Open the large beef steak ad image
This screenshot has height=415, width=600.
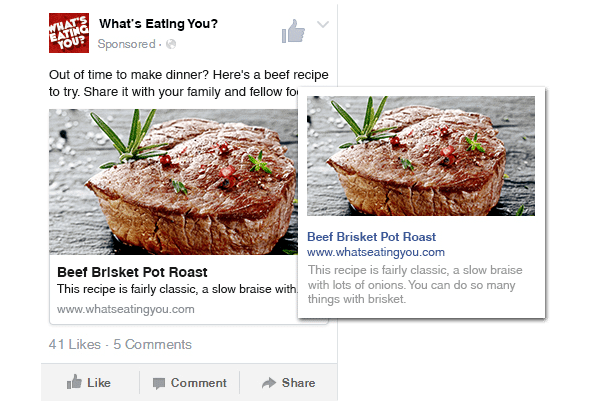point(173,182)
